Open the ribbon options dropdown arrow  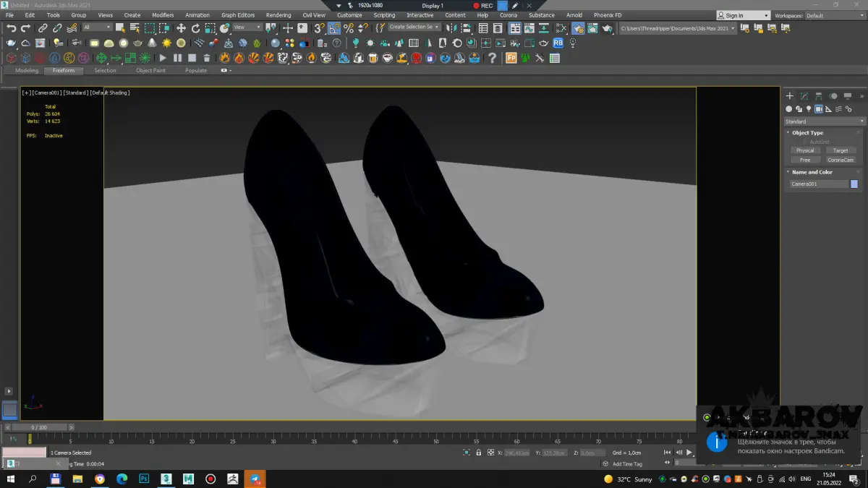coord(225,71)
